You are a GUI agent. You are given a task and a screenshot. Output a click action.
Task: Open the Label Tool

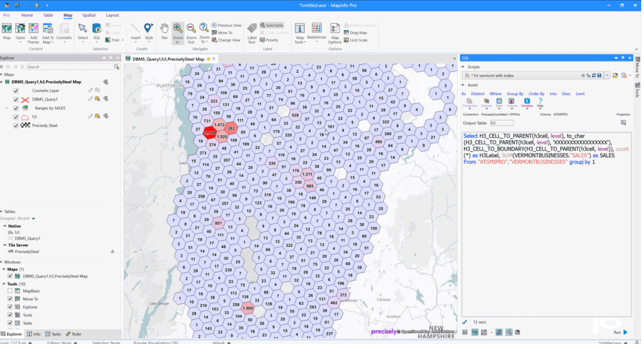point(252,33)
